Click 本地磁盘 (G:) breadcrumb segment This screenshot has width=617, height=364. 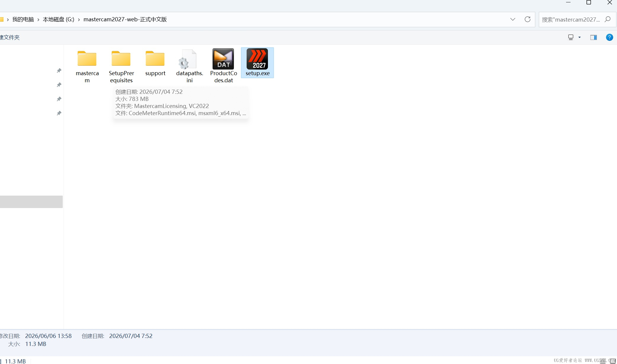tap(59, 19)
